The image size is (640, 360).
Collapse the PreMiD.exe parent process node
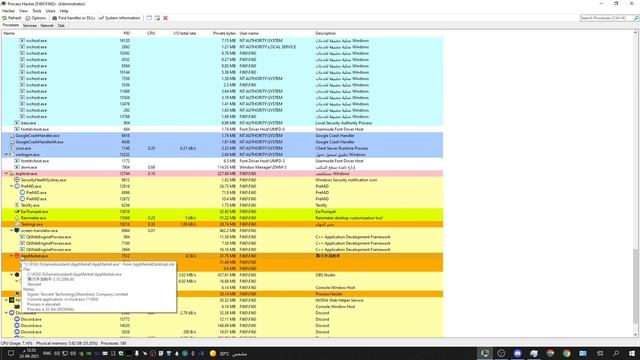(11, 186)
